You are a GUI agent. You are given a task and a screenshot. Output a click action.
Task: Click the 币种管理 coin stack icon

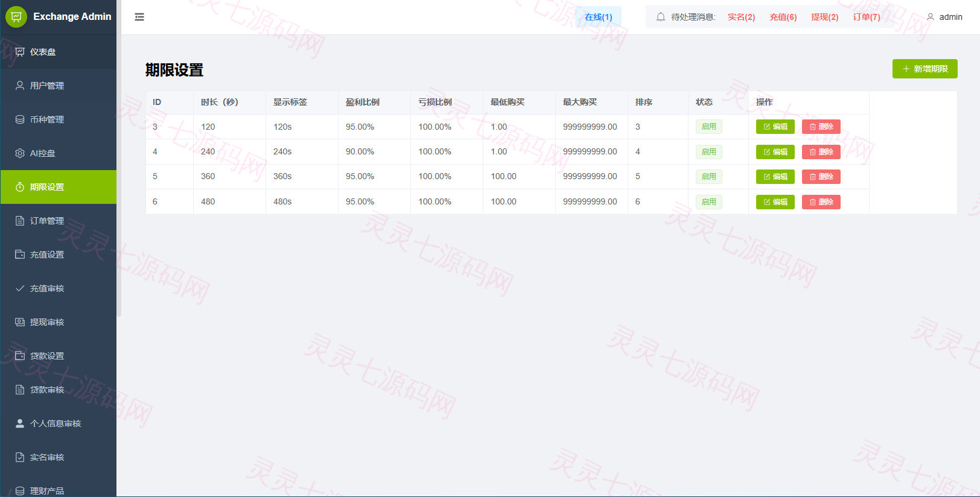[x=20, y=119]
